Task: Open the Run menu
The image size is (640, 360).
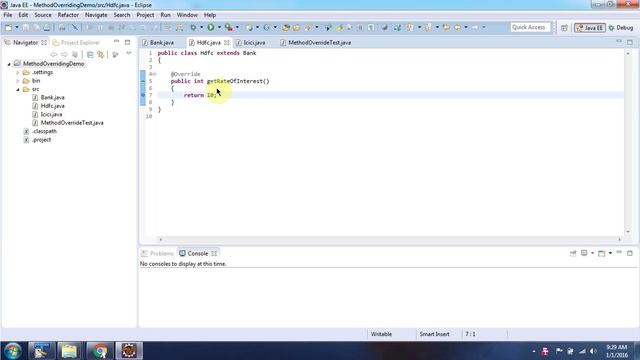Action: 165,15
